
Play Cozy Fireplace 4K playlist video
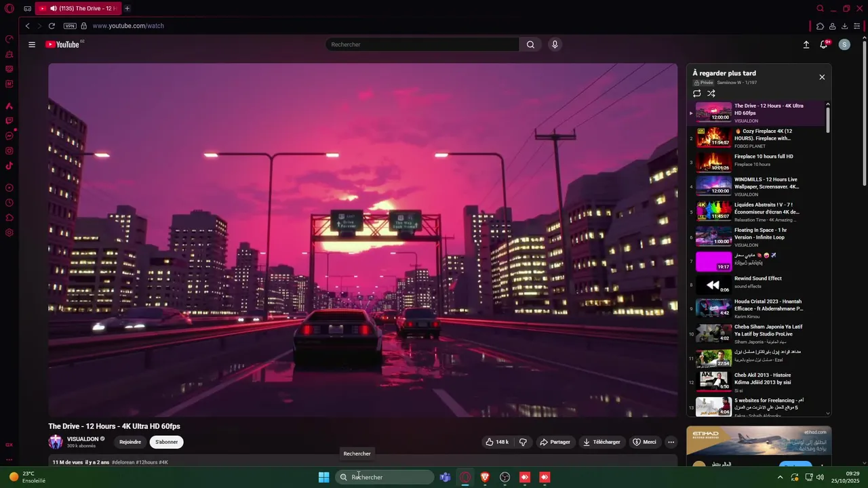pyautogui.click(x=756, y=138)
